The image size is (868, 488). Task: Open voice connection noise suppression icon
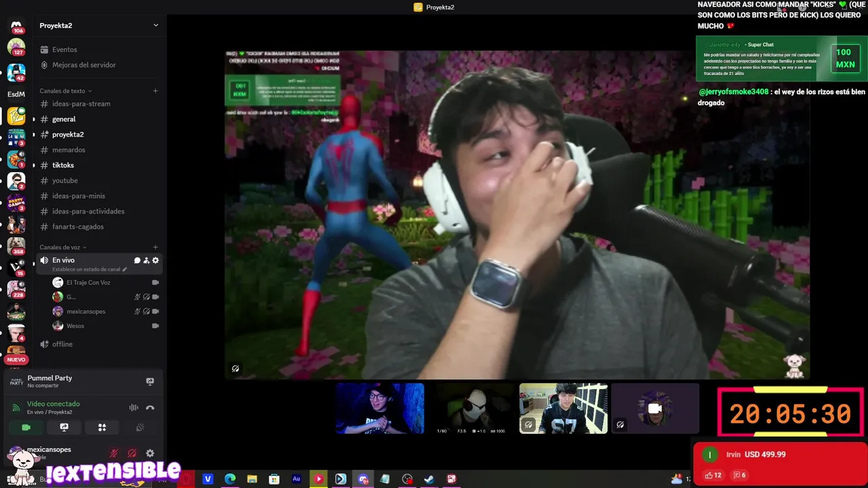tap(134, 407)
